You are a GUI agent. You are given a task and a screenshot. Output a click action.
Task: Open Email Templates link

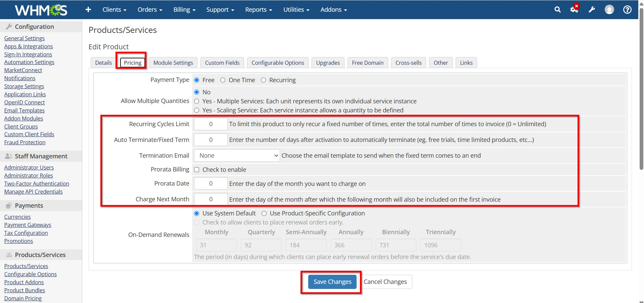25,110
